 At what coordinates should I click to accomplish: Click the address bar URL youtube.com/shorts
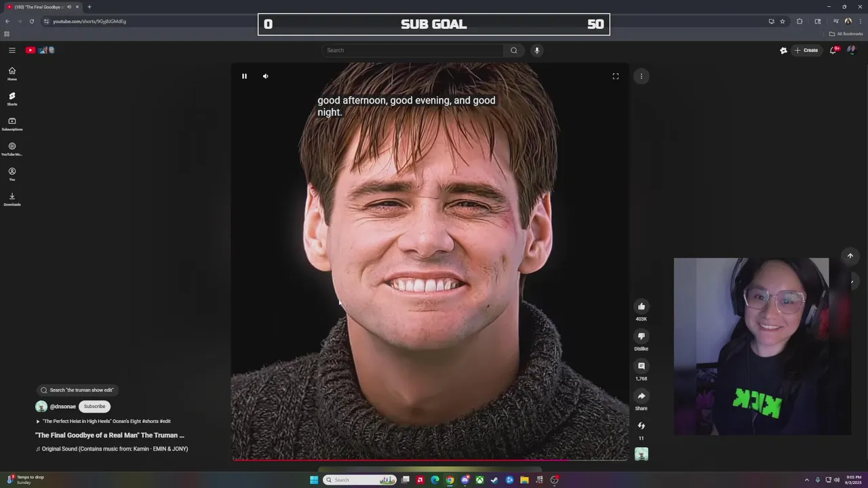click(90, 21)
